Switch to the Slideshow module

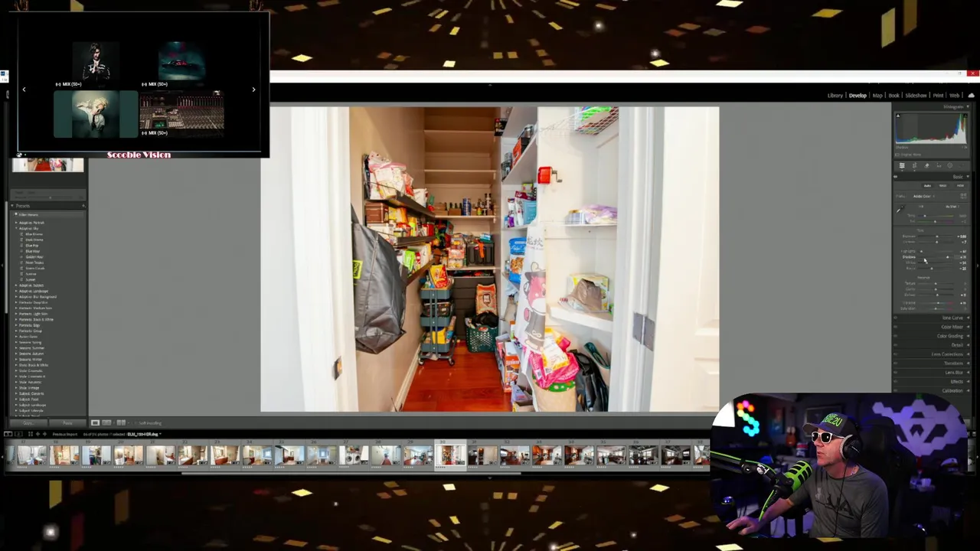click(916, 96)
